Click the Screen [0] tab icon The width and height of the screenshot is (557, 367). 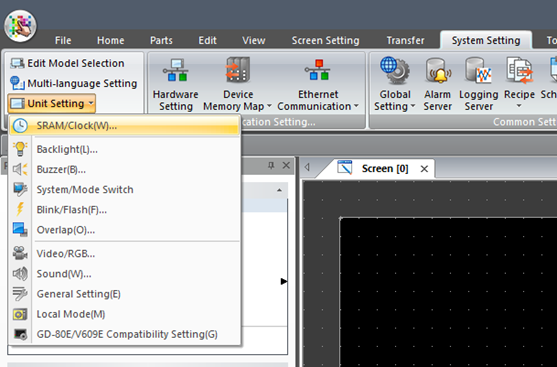click(344, 167)
